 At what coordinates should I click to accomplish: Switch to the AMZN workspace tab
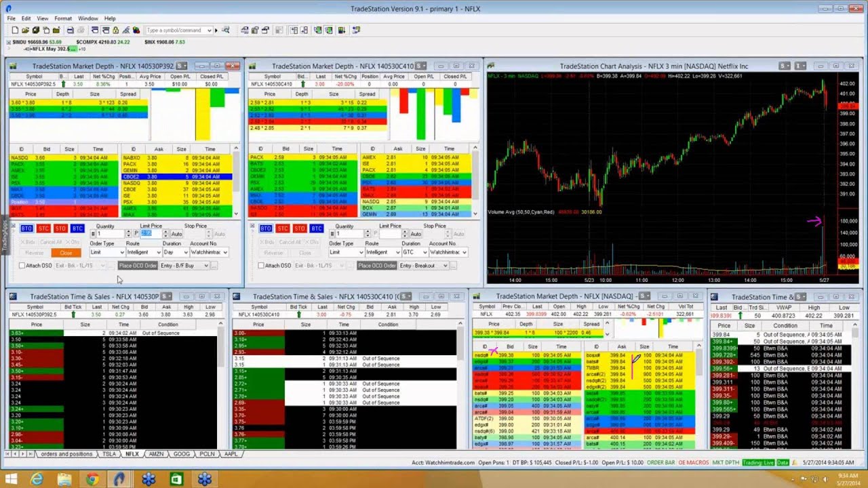(156, 454)
